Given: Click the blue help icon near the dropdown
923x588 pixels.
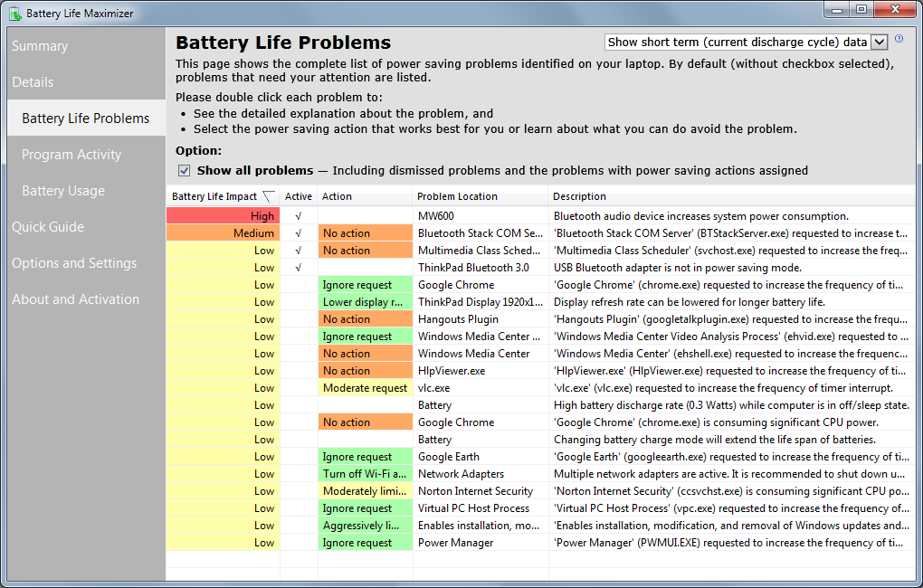Looking at the screenshot, I should click(899, 39).
